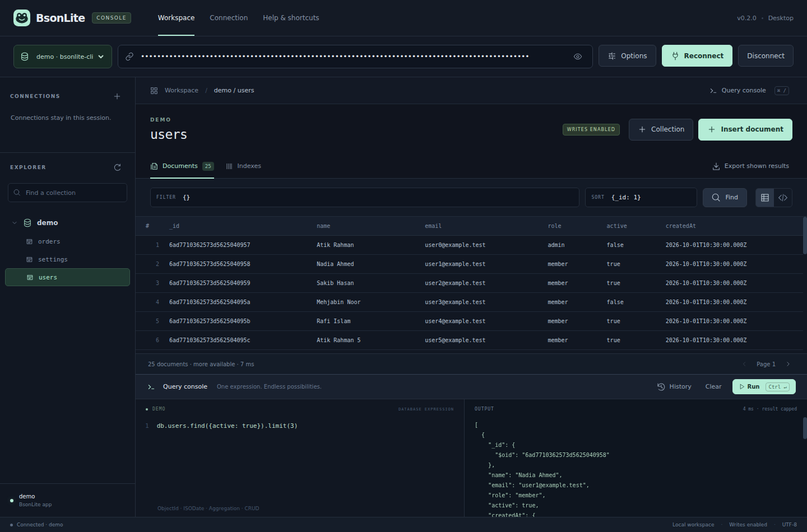
Task: Click Insert document button
Action: (x=745, y=129)
